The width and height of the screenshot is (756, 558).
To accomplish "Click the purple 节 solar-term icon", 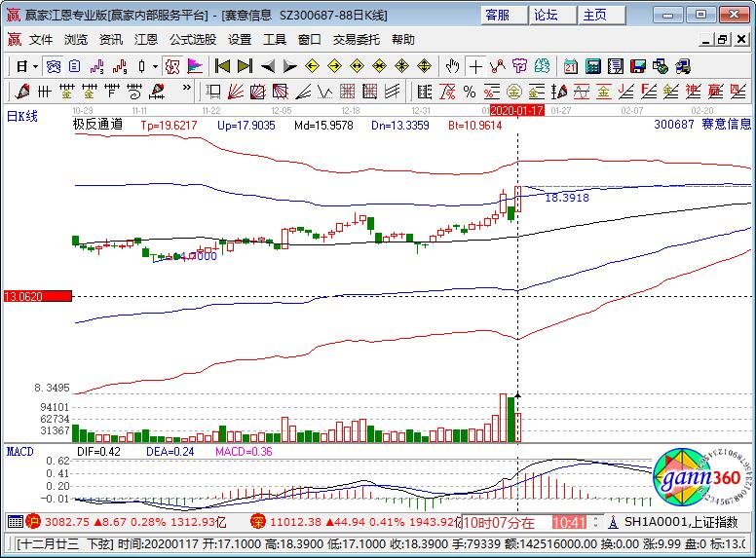I will coord(520,66).
